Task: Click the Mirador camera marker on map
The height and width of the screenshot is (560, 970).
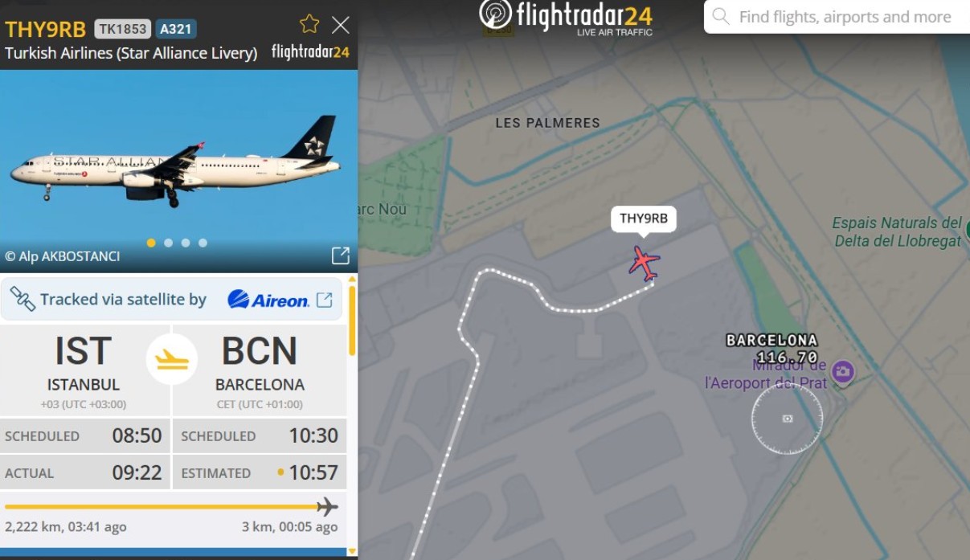Action: 842,371
